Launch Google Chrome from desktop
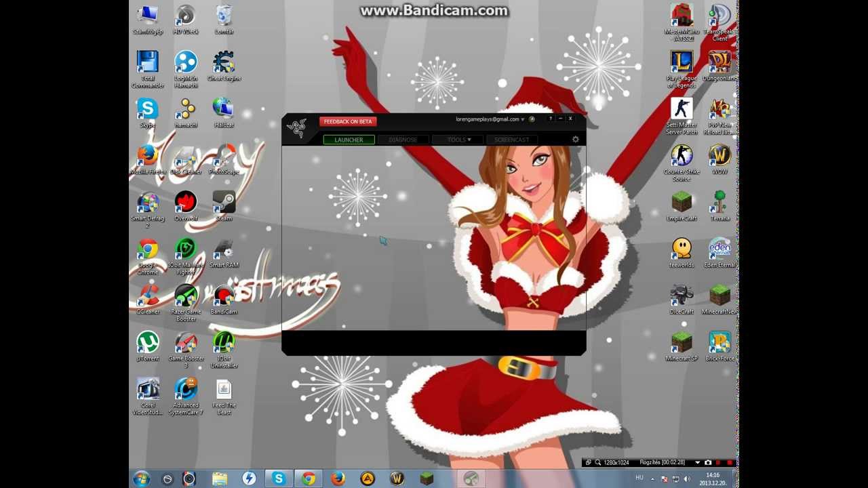This screenshot has height=488, width=868. tap(148, 257)
